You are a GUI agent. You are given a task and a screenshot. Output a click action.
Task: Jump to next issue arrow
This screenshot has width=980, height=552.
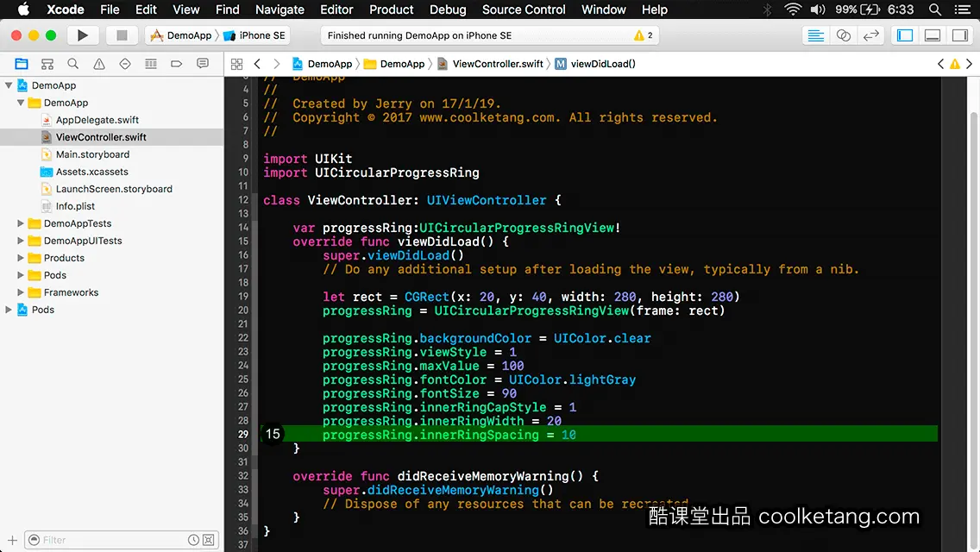970,64
